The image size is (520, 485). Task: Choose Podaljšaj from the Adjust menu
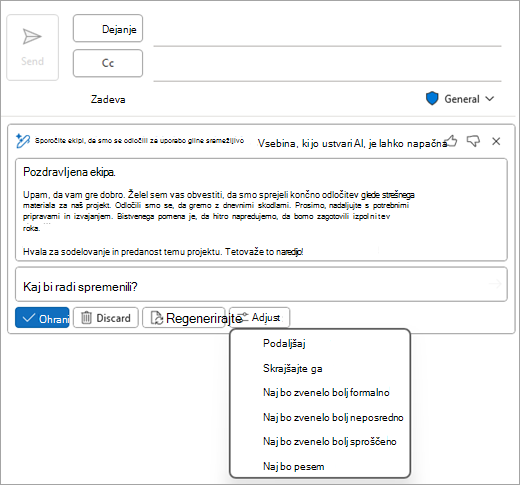coord(284,343)
